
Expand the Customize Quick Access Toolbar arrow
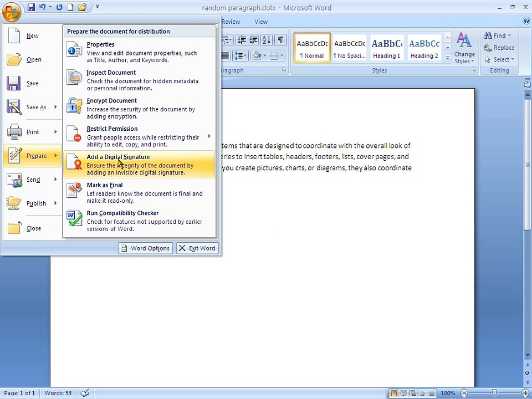(98, 7)
